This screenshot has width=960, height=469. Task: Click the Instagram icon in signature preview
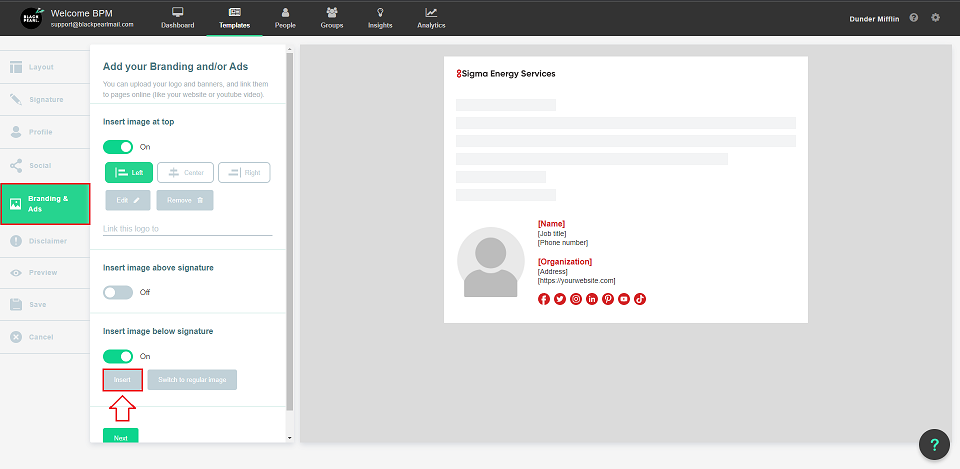pyautogui.click(x=576, y=299)
